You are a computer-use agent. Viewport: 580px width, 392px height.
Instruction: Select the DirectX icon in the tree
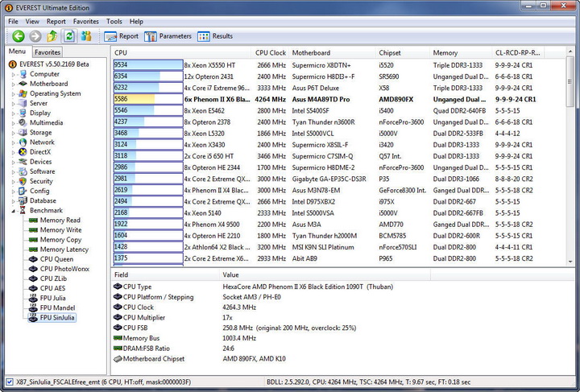click(x=23, y=152)
